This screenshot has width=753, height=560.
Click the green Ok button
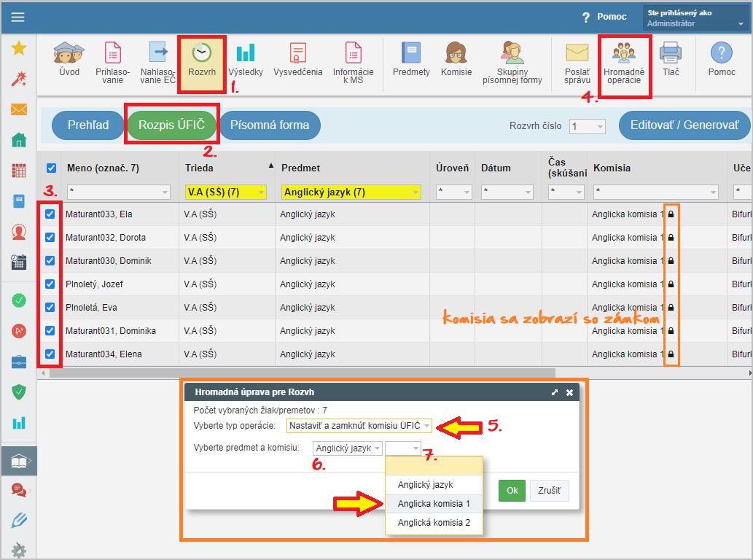[x=512, y=491]
